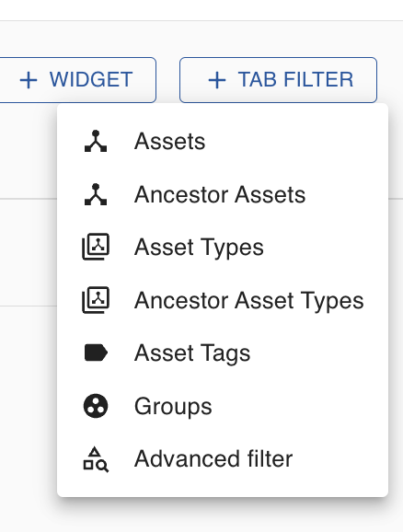Click the Asset Types stacked icon
The image size is (403, 532).
(96, 247)
